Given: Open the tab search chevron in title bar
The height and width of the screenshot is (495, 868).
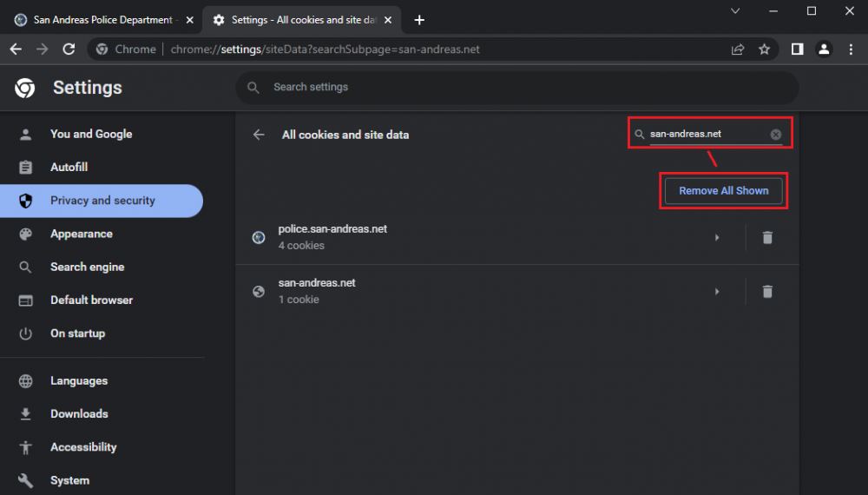Looking at the screenshot, I should (x=735, y=11).
